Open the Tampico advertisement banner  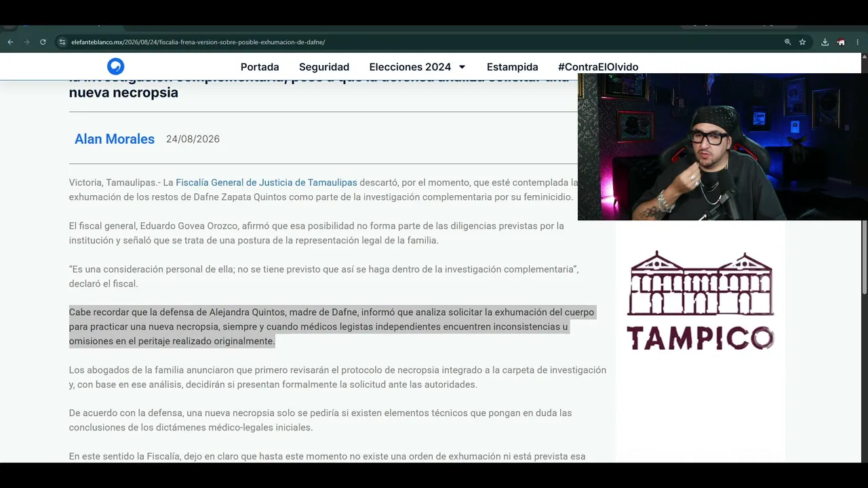click(x=701, y=300)
